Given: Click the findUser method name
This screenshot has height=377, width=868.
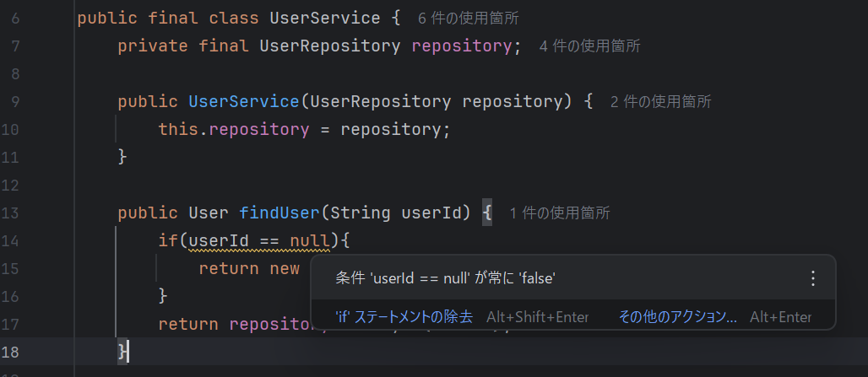Looking at the screenshot, I should [x=279, y=213].
